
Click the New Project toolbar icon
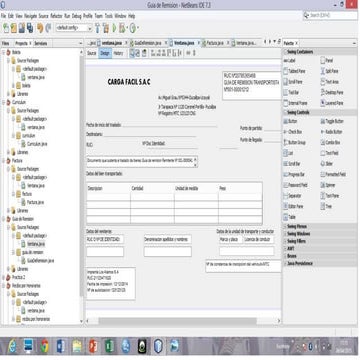(x=14, y=28)
